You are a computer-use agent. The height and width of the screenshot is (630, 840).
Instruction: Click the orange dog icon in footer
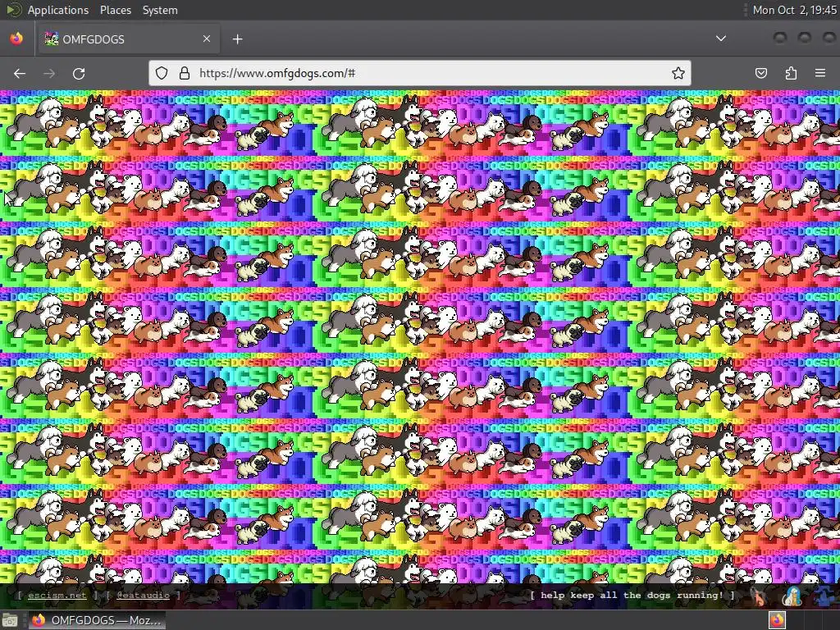pyautogui.click(x=758, y=596)
